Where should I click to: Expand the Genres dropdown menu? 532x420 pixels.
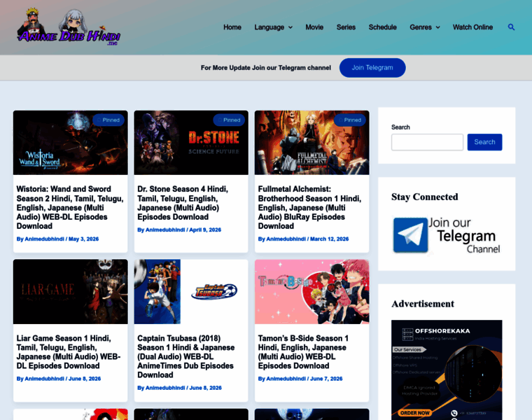click(x=425, y=27)
